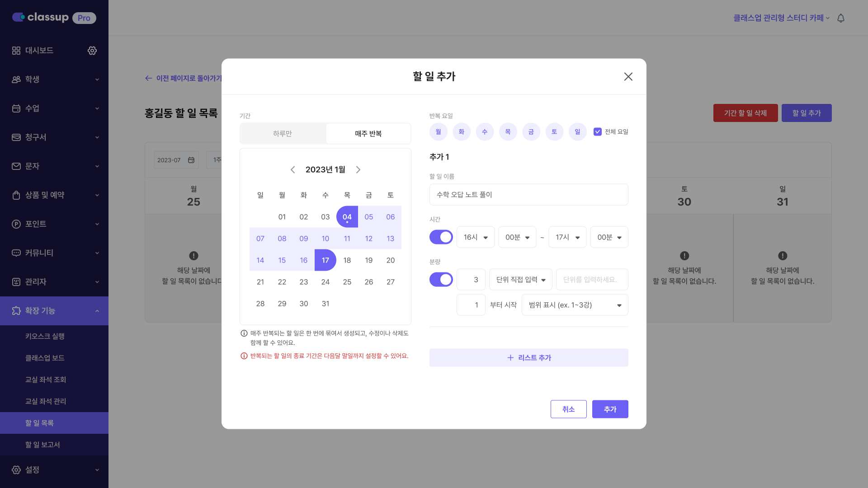Open dashboard settings gear icon
Viewport: 868px width, 488px height.
point(92,51)
